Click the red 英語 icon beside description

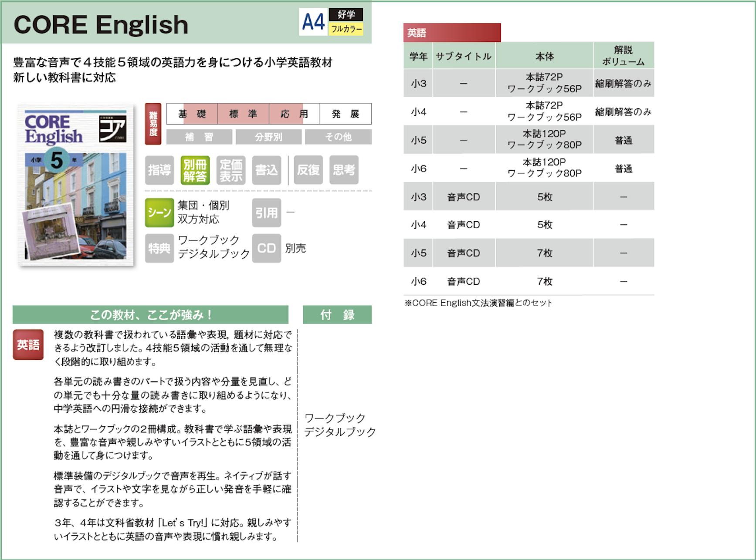pos(28,344)
